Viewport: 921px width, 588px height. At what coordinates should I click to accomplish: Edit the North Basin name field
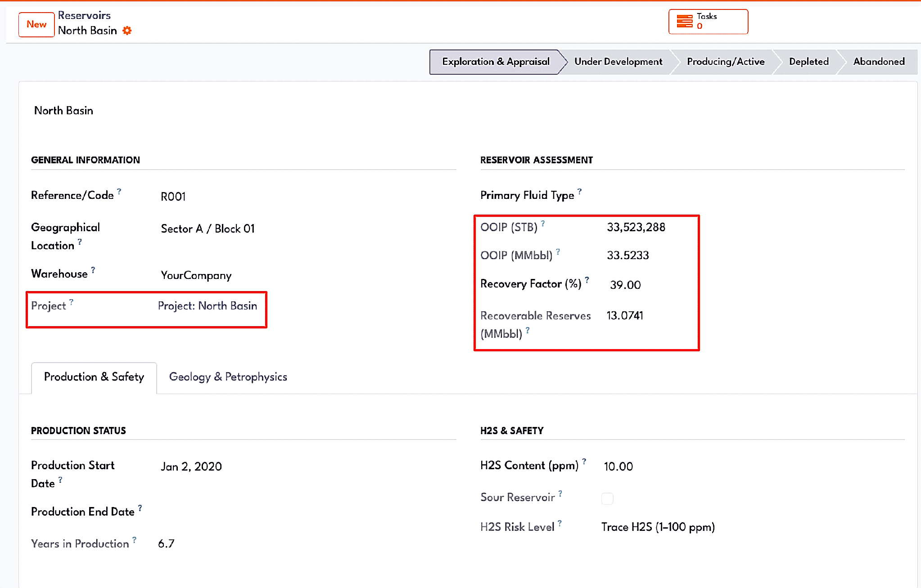click(x=63, y=111)
